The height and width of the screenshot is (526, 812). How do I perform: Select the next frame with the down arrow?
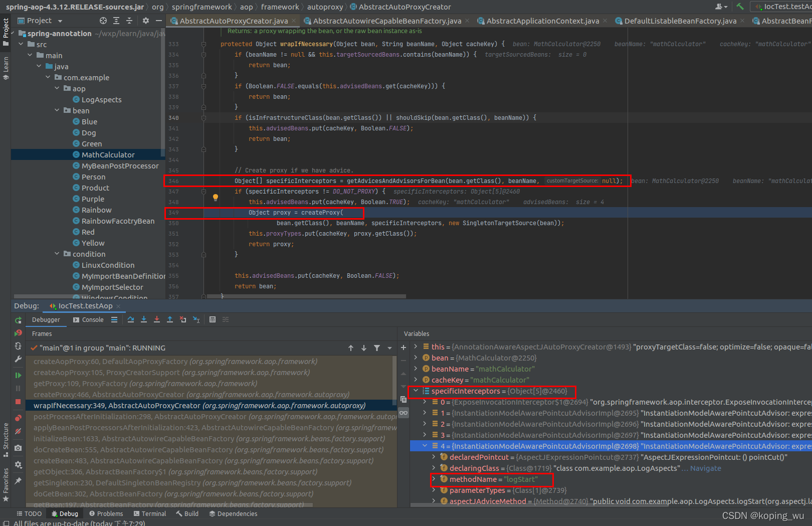[364, 348]
